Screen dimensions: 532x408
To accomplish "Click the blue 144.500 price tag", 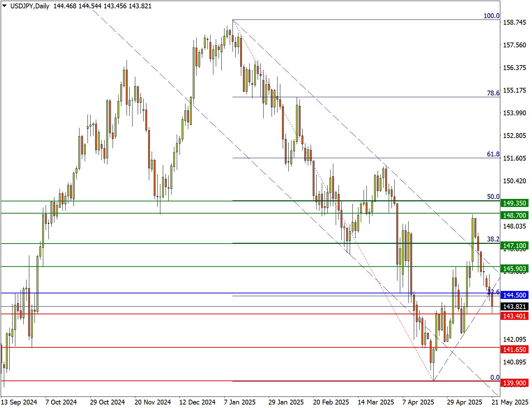I will (x=514, y=295).
